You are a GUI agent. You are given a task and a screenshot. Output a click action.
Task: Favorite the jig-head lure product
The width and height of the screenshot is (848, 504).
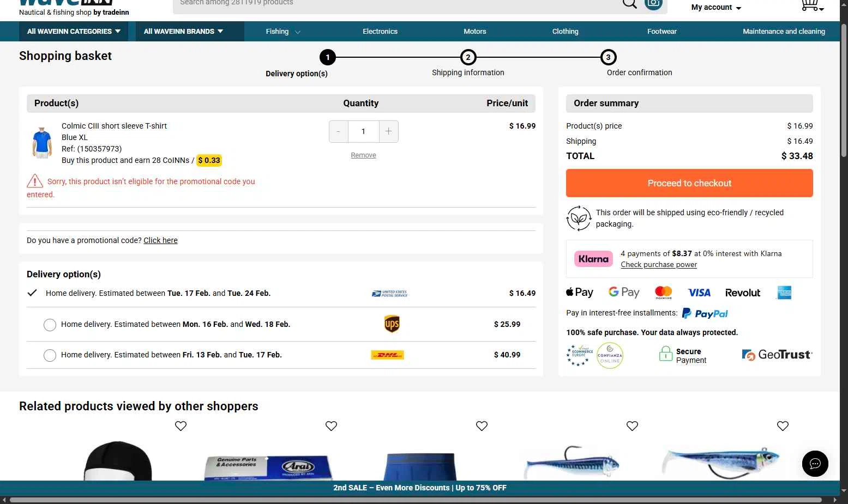(x=632, y=426)
